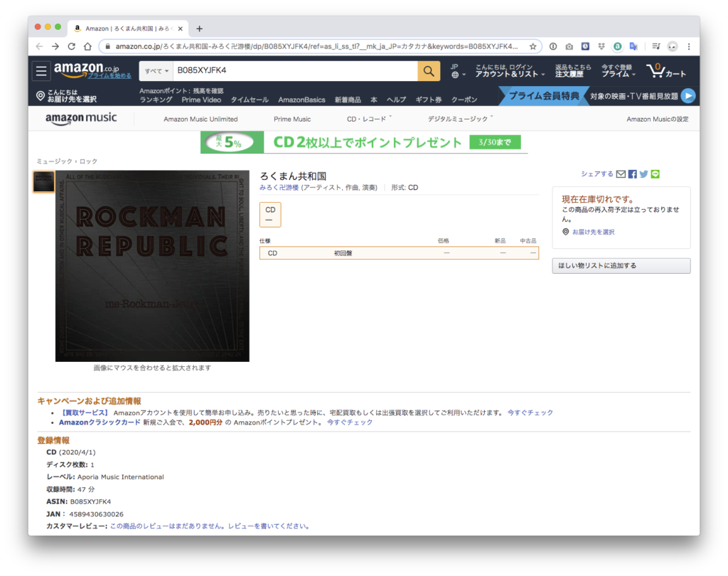The width and height of the screenshot is (728, 576).
Task: Click プライムを始める under logo
Action: pyautogui.click(x=109, y=75)
